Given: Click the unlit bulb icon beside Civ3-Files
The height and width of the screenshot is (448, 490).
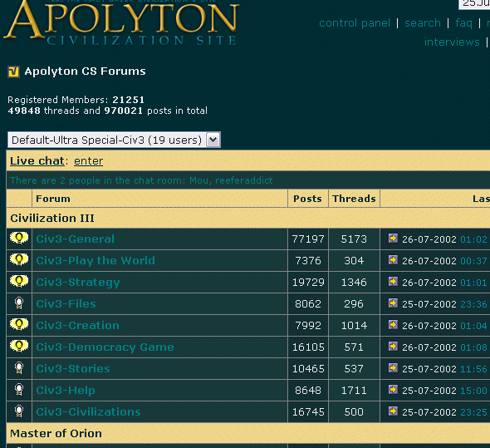Looking at the screenshot, I should (19, 303).
